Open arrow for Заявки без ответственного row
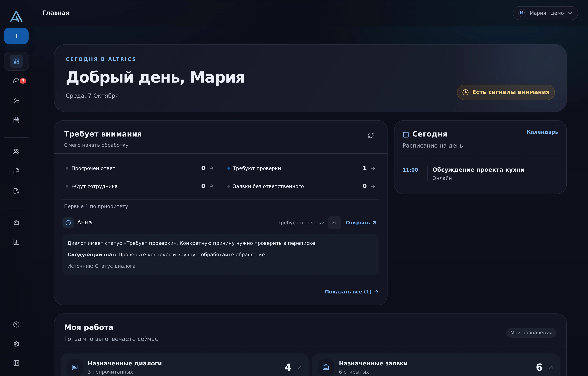 coord(373,186)
